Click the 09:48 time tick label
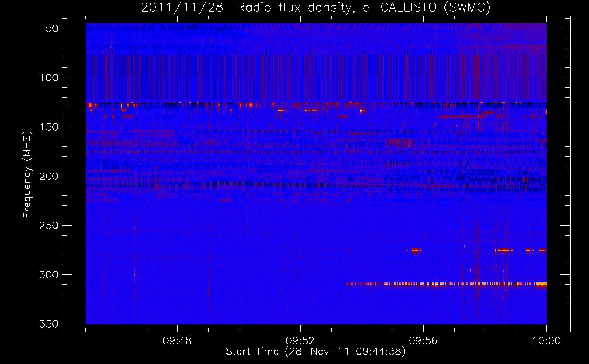 click(x=177, y=341)
